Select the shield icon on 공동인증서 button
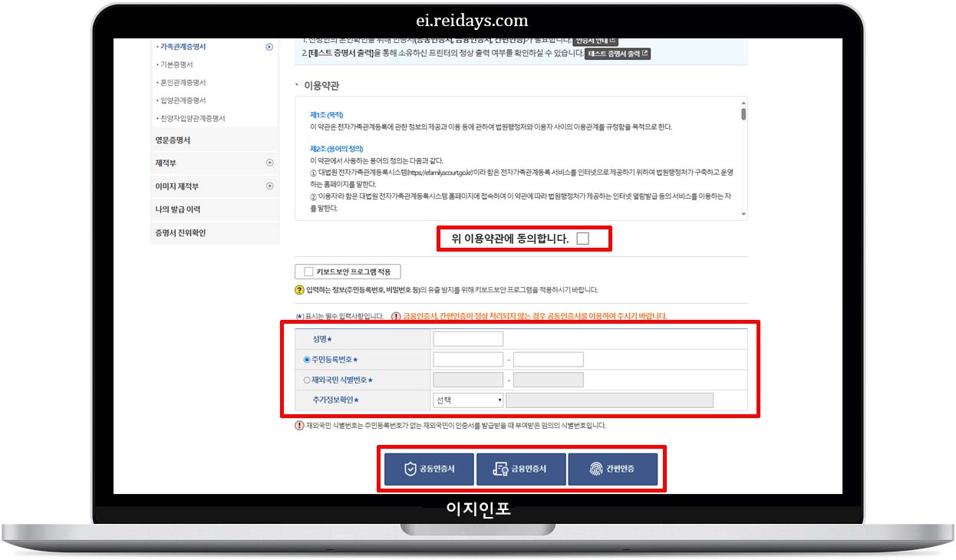The height and width of the screenshot is (560, 956). (x=410, y=469)
